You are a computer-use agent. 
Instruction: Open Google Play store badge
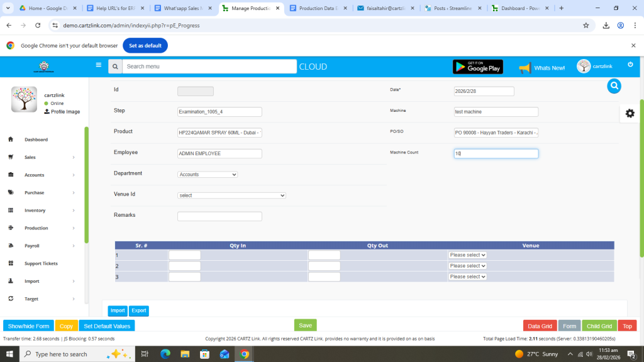(478, 67)
